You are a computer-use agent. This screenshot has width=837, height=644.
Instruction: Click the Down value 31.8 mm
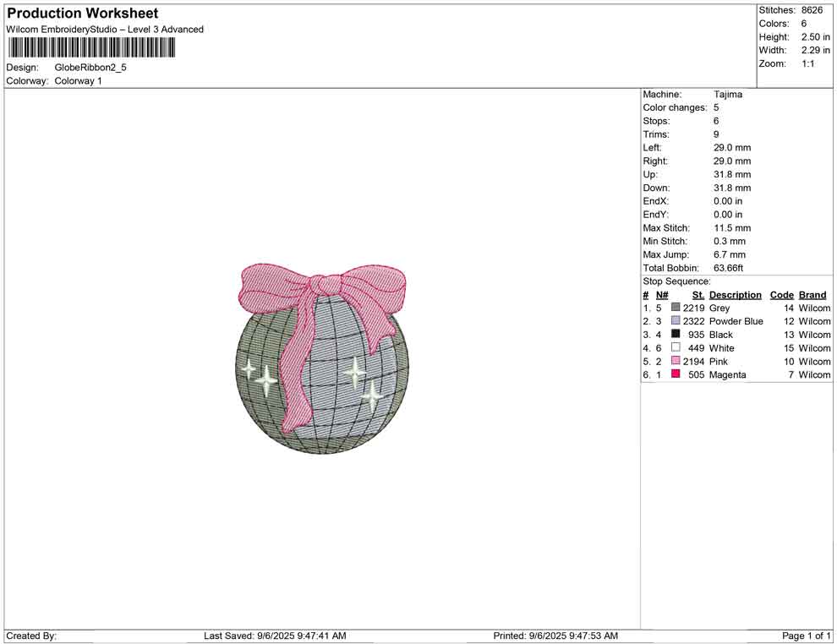pyautogui.click(x=732, y=188)
